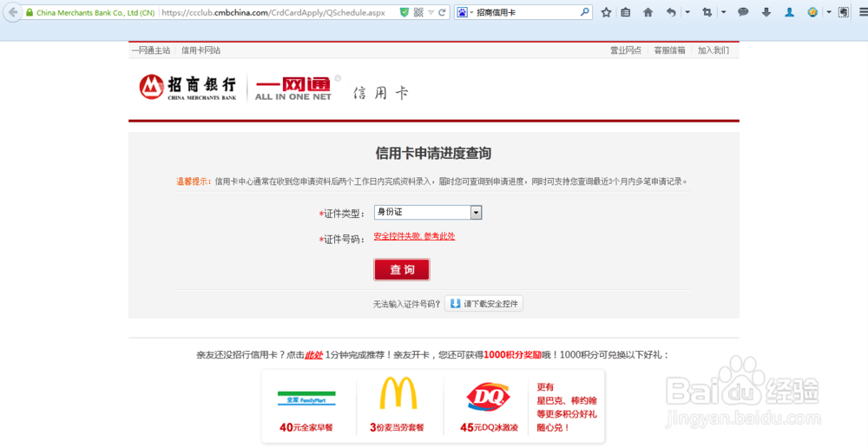Click the green shield security icon in address bar
868x448 pixels.
click(x=404, y=12)
